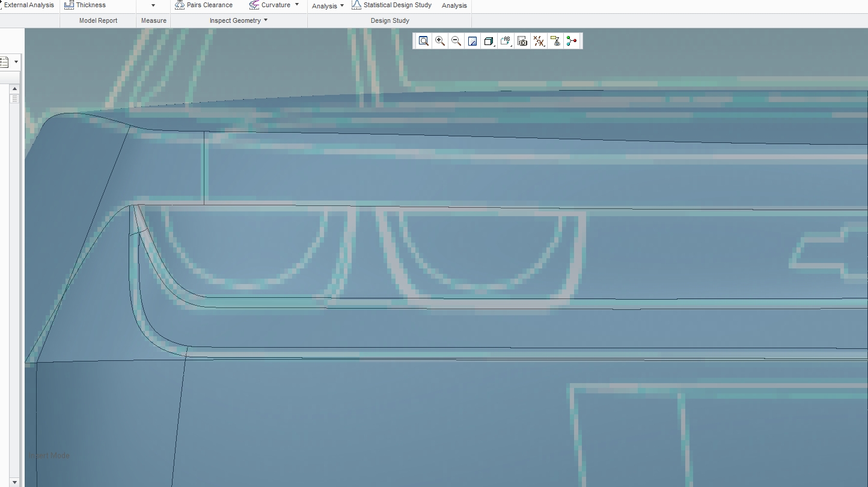Click the model tree scrollbar thumb

(14, 98)
